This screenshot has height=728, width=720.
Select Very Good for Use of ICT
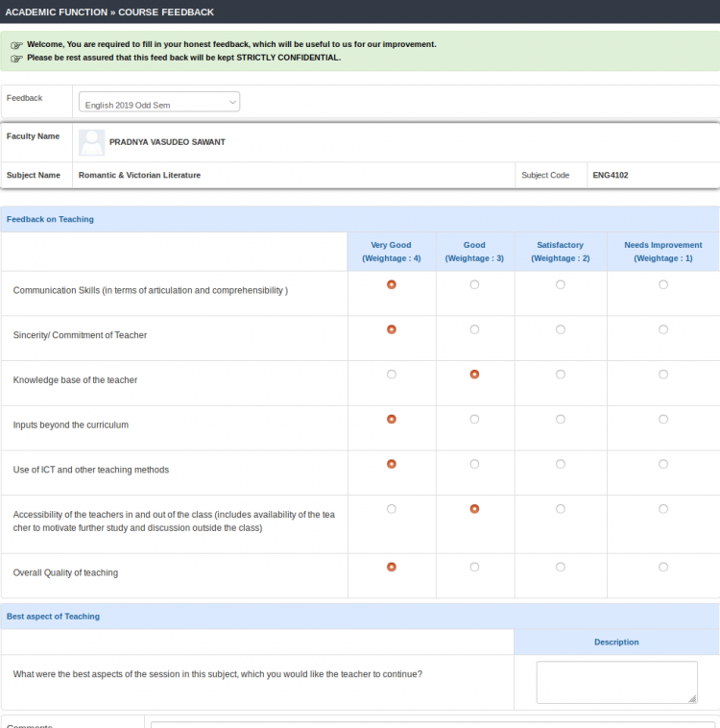tap(392, 464)
